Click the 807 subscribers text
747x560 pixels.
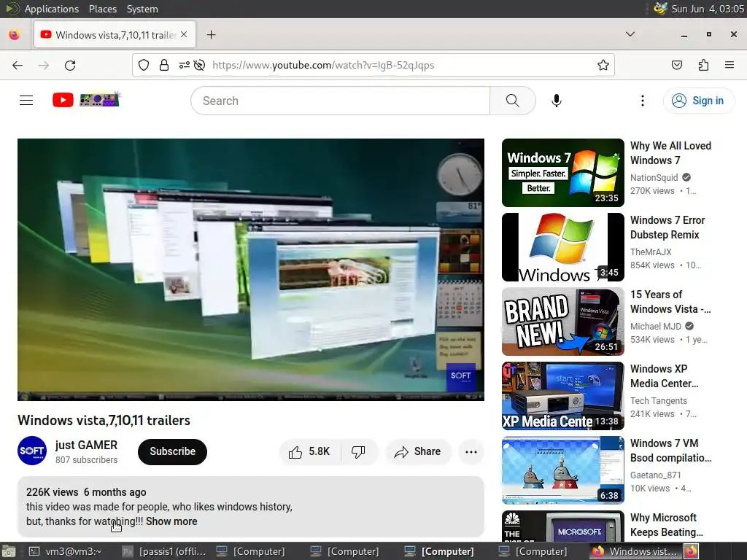click(86, 459)
